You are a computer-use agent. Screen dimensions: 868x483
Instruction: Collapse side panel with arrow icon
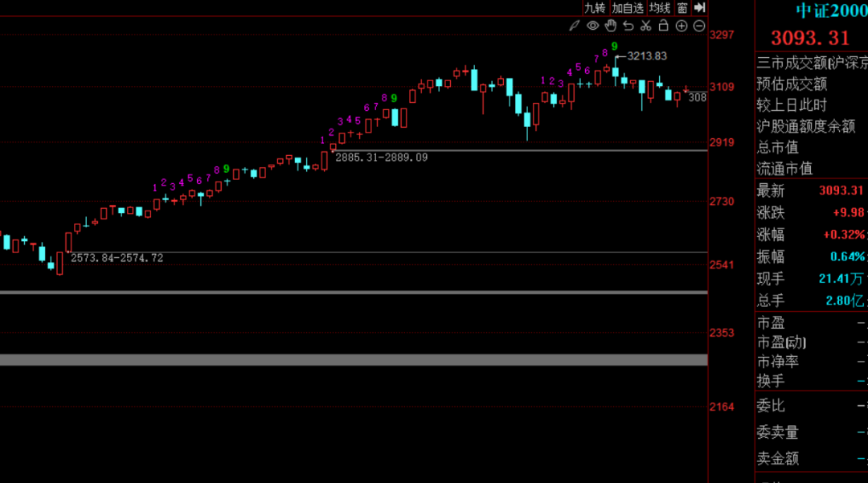click(699, 7)
